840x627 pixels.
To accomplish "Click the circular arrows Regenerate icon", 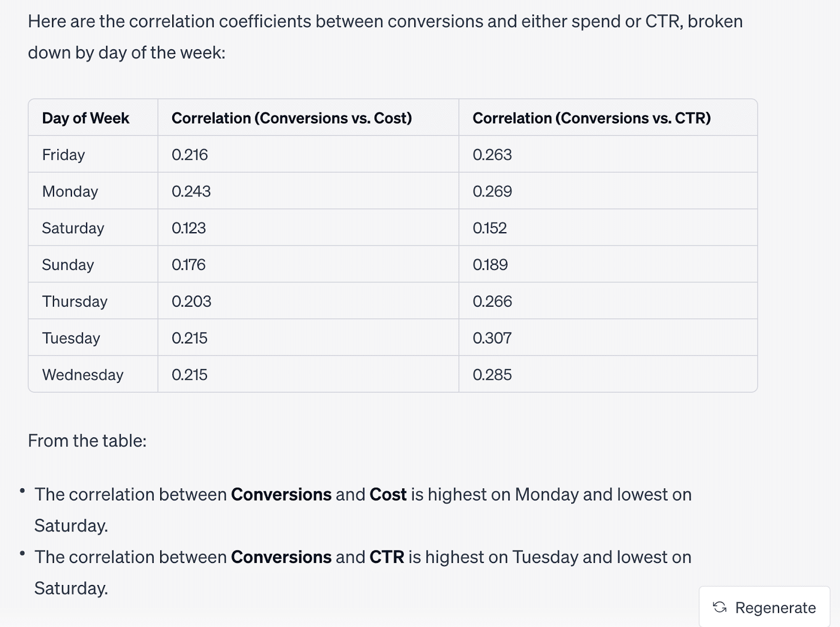I will point(720,607).
